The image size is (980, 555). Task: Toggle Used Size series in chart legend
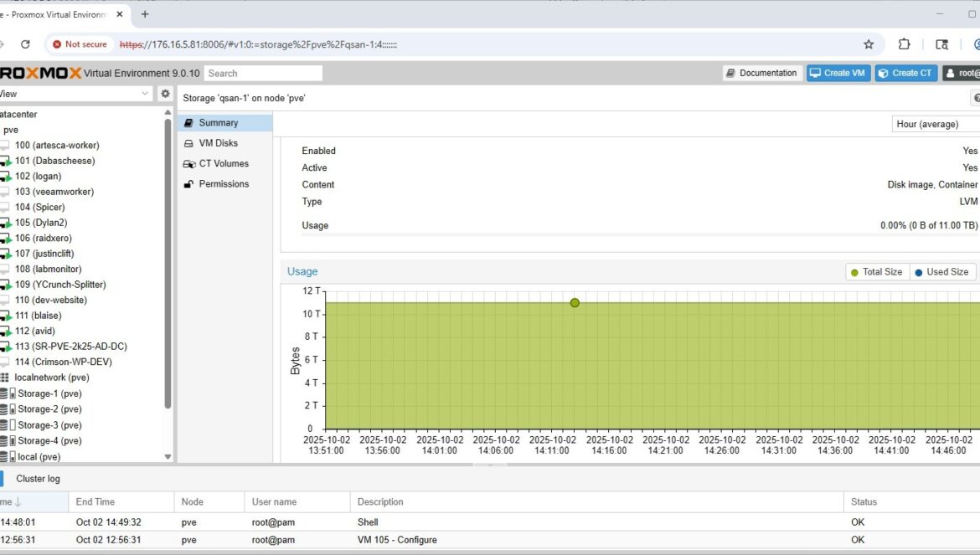tap(941, 272)
